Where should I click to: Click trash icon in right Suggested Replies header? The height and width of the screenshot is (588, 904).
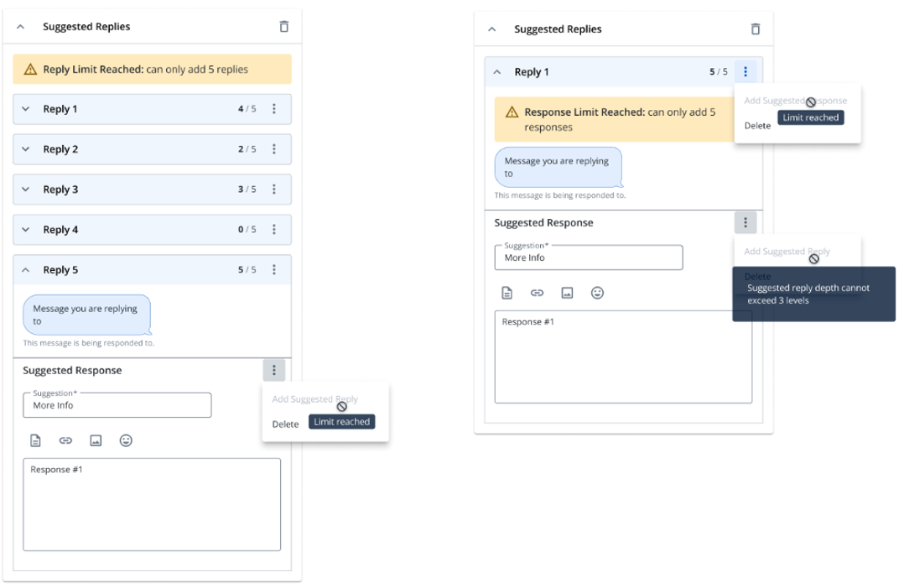coord(756,29)
